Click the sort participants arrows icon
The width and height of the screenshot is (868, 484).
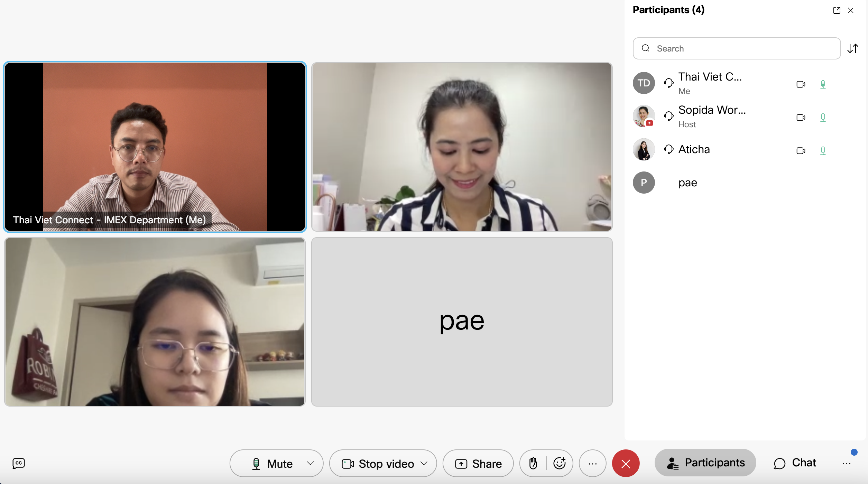pyautogui.click(x=852, y=48)
